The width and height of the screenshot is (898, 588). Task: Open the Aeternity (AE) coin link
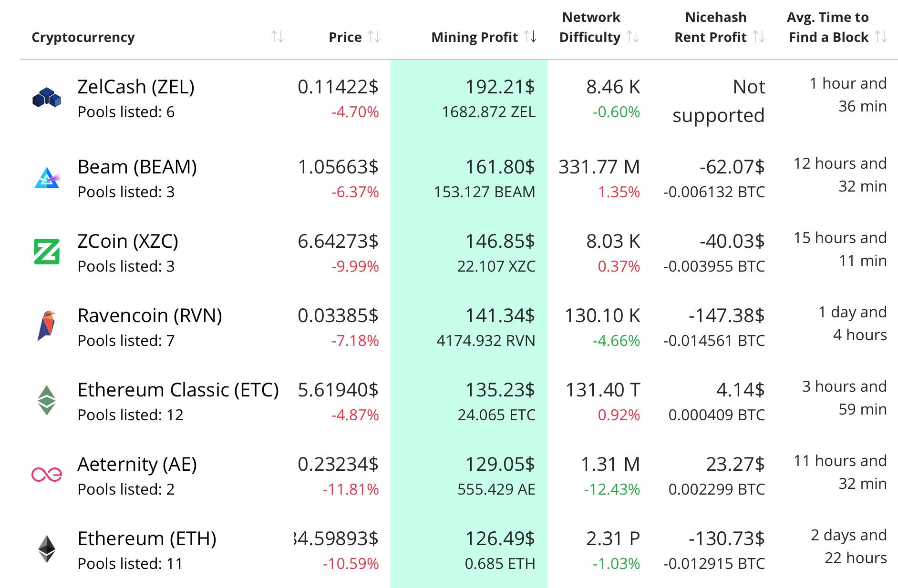tap(137, 465)
